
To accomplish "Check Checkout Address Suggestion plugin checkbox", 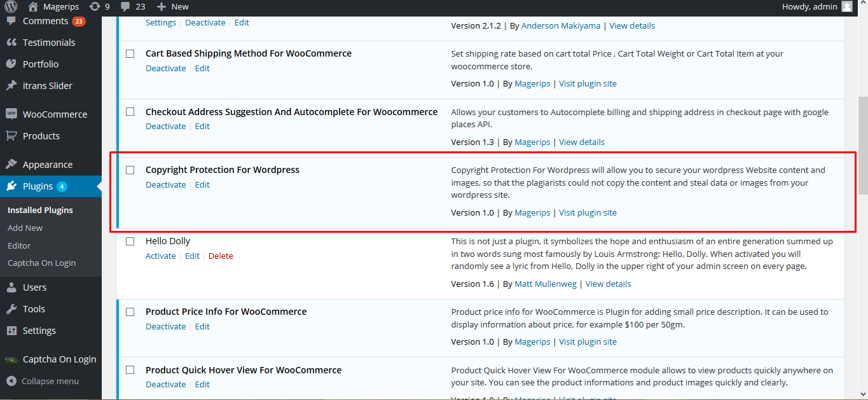I will pos(130,112).
